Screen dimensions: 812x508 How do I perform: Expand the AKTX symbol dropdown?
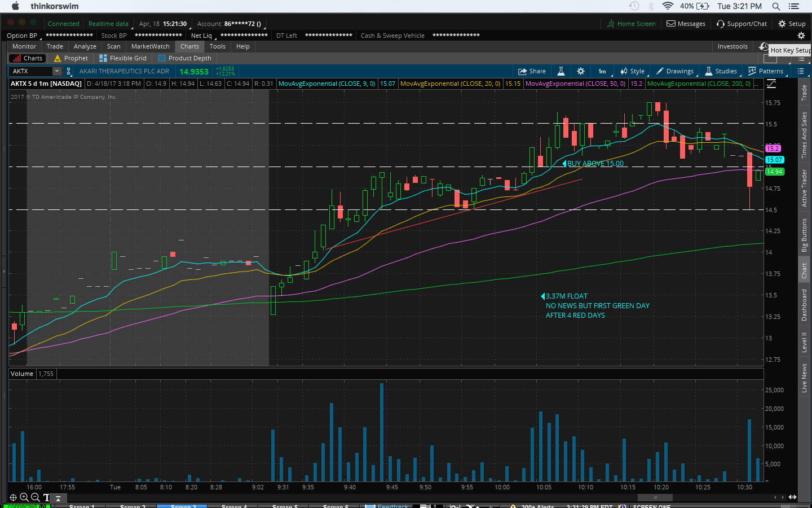[x=56, y=71]
